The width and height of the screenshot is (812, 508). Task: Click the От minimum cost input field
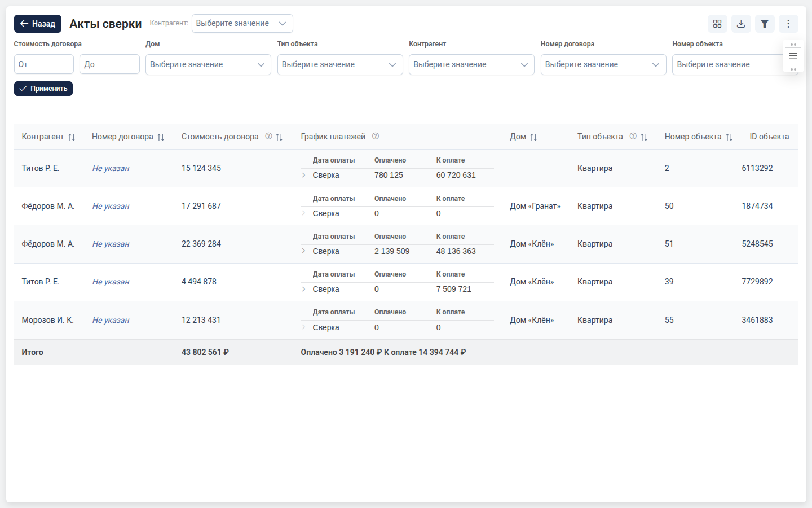coord(44,64)
